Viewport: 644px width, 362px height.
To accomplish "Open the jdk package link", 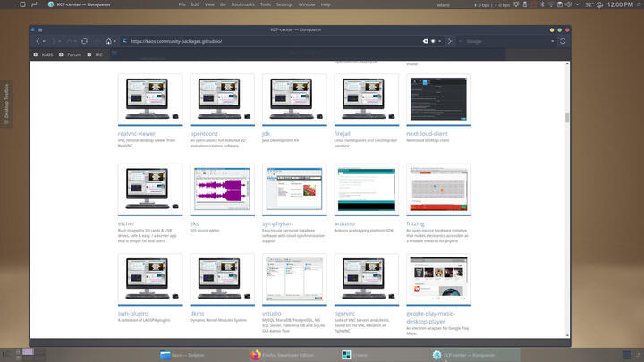I will coord(267,134).
